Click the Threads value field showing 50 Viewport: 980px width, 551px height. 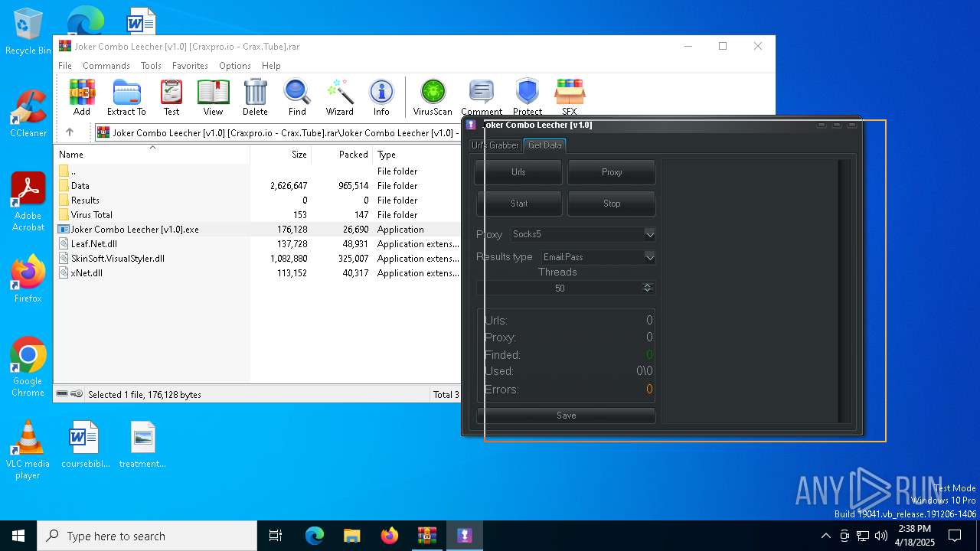tap(560, 289)
